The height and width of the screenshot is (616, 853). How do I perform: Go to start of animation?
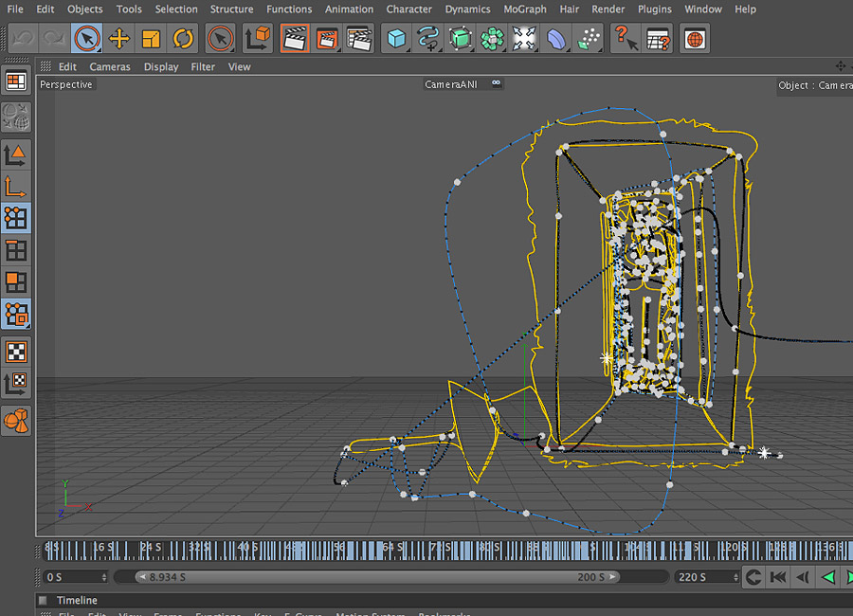(778, 576)
